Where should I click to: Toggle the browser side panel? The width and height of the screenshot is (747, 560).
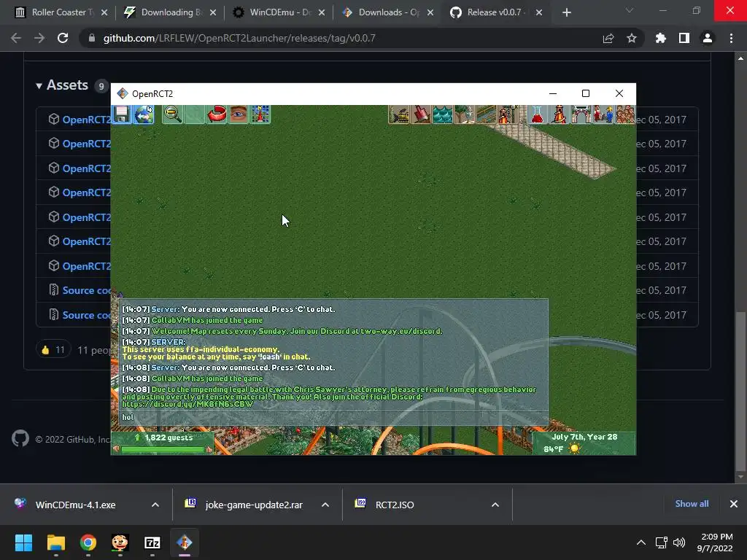pyautogui.click(x=684, y=38)
